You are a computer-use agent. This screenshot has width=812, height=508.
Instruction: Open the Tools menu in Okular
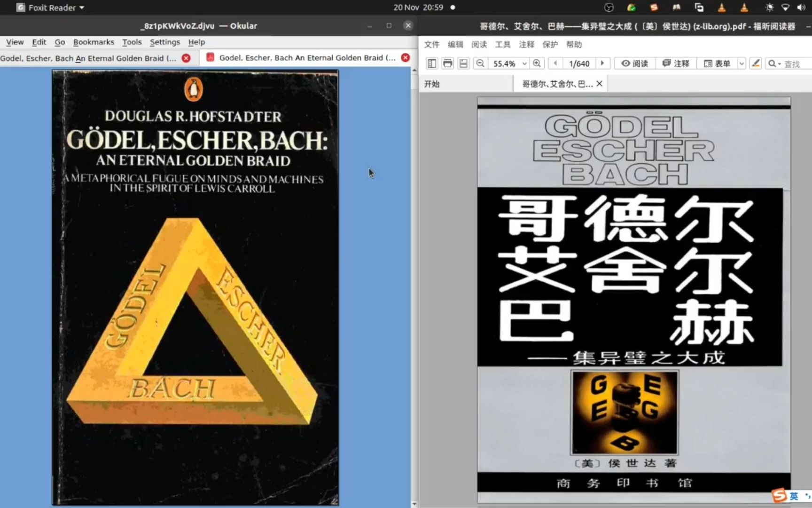click(x=132, y=42)
